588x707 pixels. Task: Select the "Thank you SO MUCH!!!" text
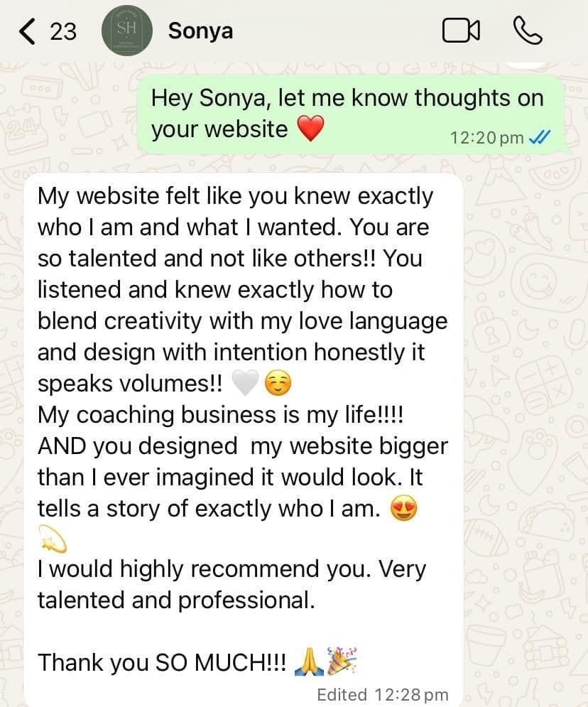point(162,662)
